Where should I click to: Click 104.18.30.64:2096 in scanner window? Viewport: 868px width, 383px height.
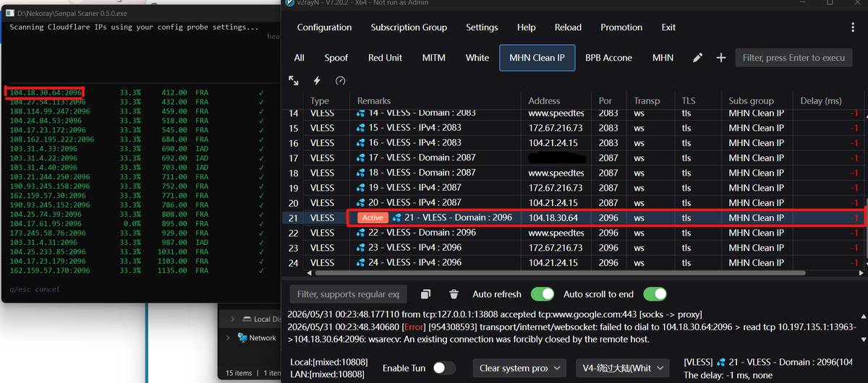[45, 92]
